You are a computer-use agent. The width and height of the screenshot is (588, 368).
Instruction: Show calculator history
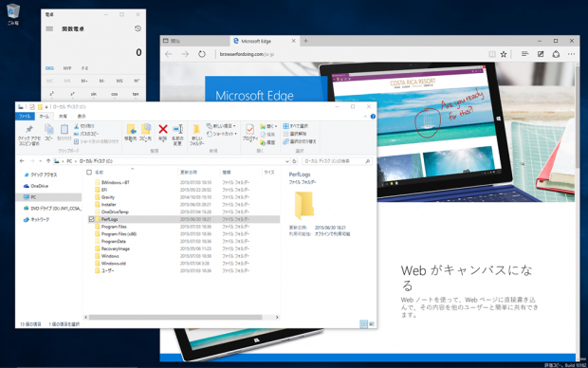point(138,28)
